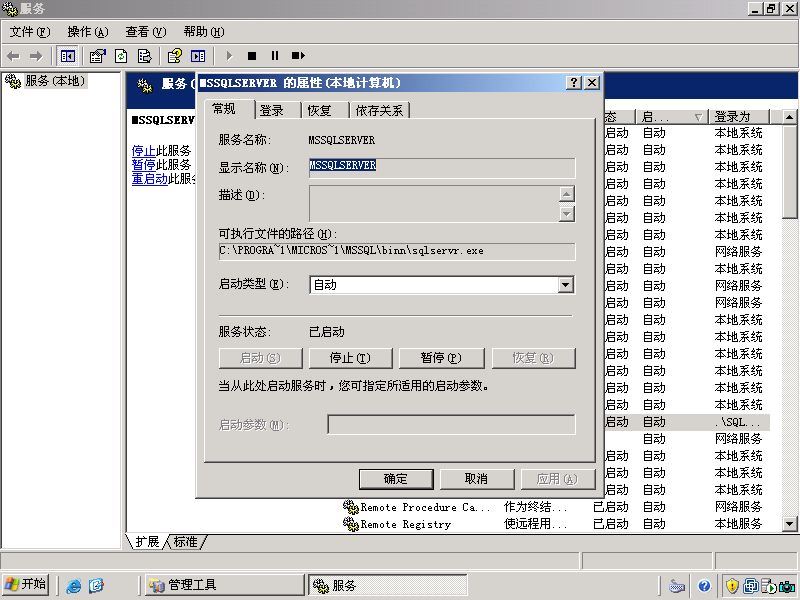Click the Export List toolbar icon

pyautogui.click(x=144, y=56)
